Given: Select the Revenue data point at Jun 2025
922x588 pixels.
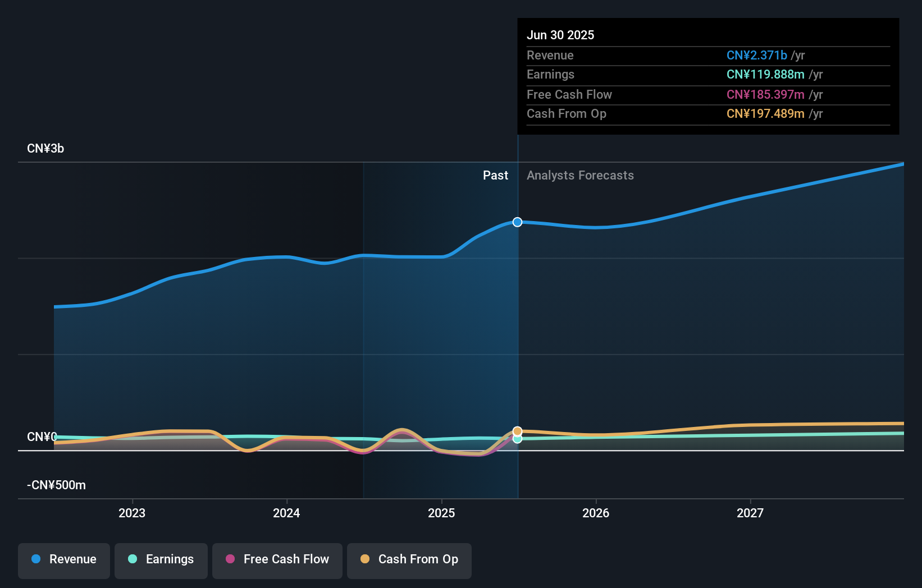Looking at the screenshot, I should click(x=518, y=222).
